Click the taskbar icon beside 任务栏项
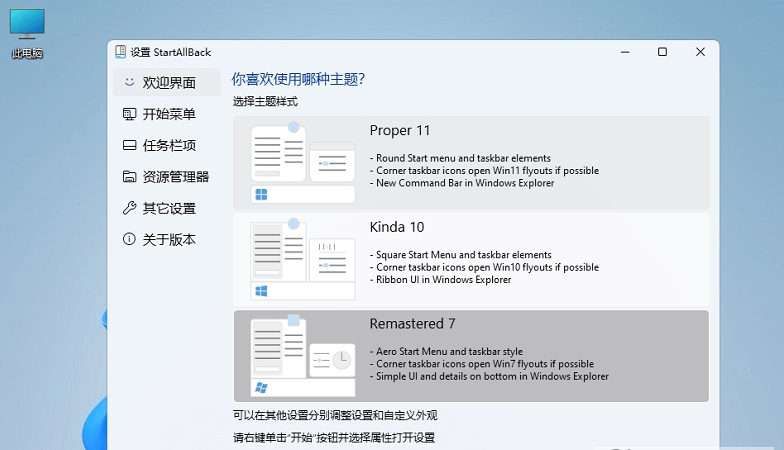 click(130, 145)
